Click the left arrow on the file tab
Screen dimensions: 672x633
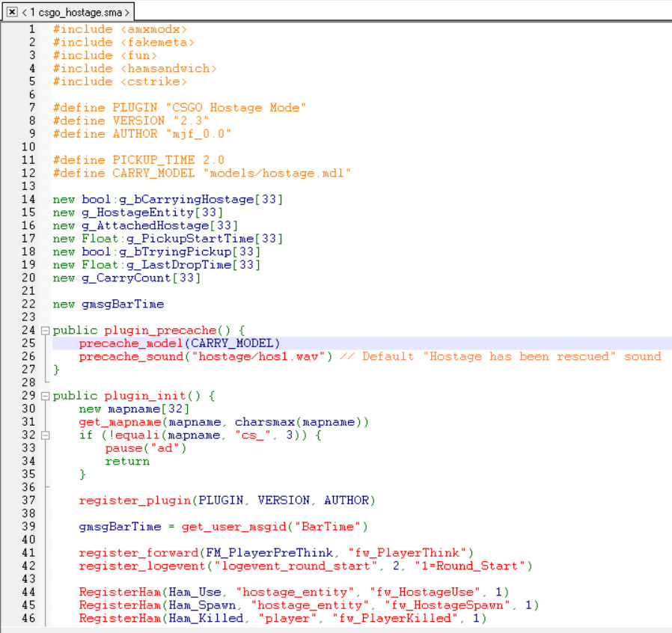click(24, 12)
